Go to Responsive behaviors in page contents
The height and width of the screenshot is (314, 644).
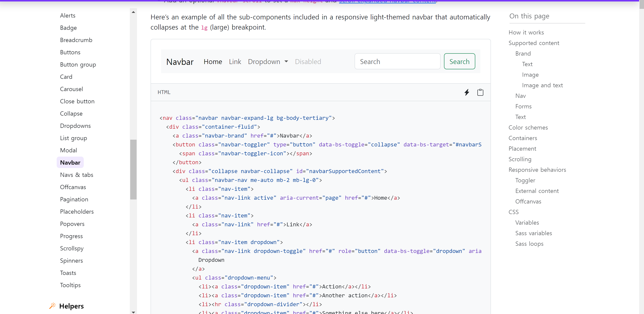coord(537,170)
